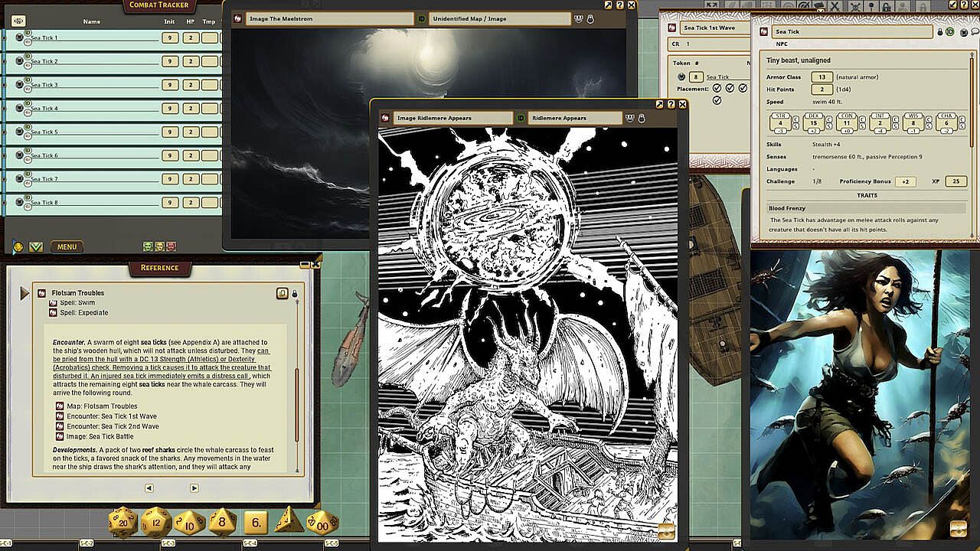Go to next Reference page arrow
Screen dimensions: 980x551
194,488
